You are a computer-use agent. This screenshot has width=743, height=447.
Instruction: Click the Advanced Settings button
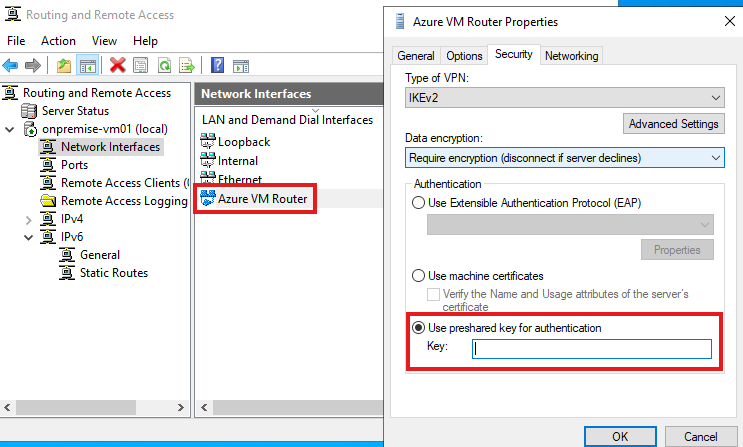pyautogui.click(x=673, y=124)
